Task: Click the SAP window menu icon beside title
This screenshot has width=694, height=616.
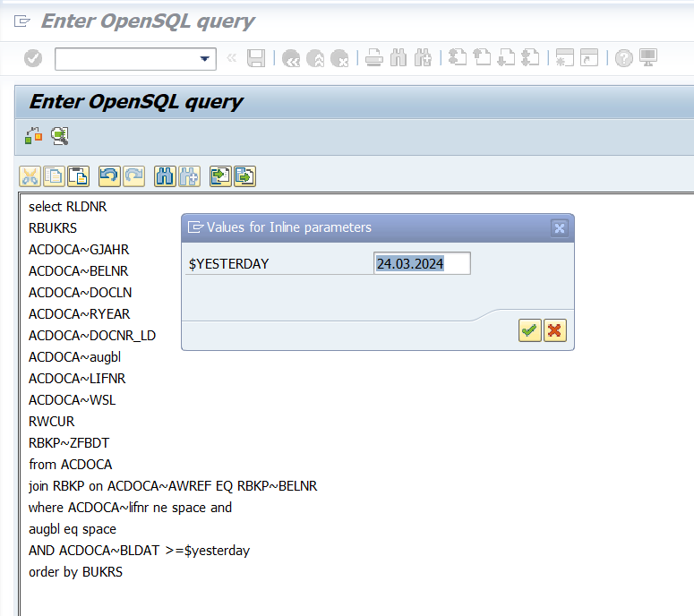Action: point(22,21)
